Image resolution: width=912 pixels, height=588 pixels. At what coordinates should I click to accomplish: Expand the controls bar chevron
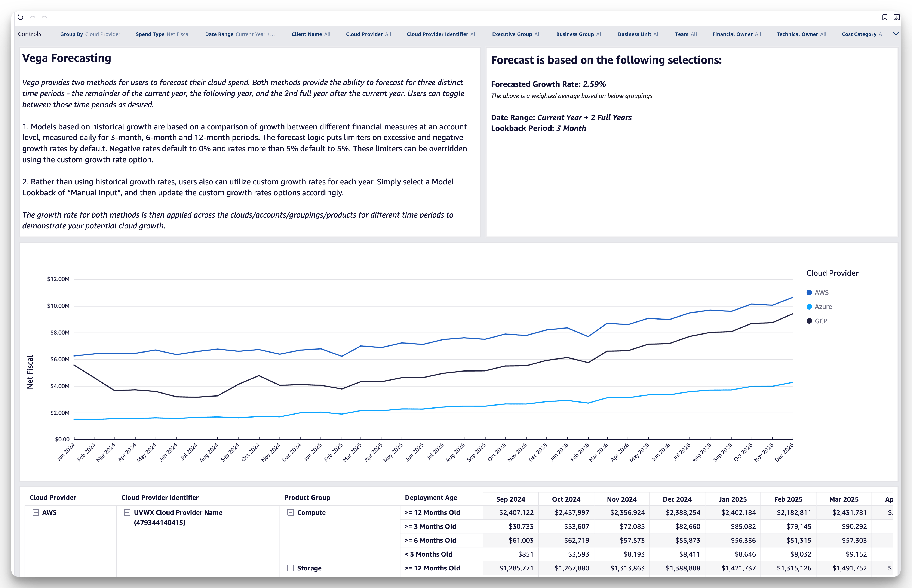point(896,34)
